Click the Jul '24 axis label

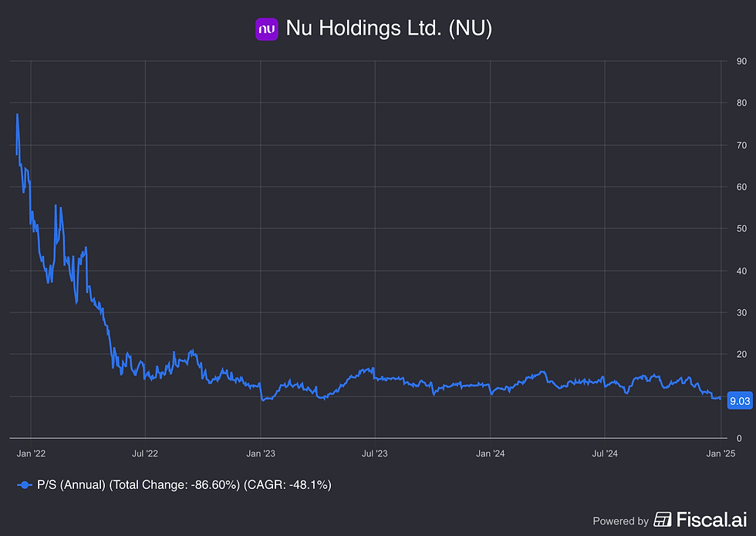point(605,453)
